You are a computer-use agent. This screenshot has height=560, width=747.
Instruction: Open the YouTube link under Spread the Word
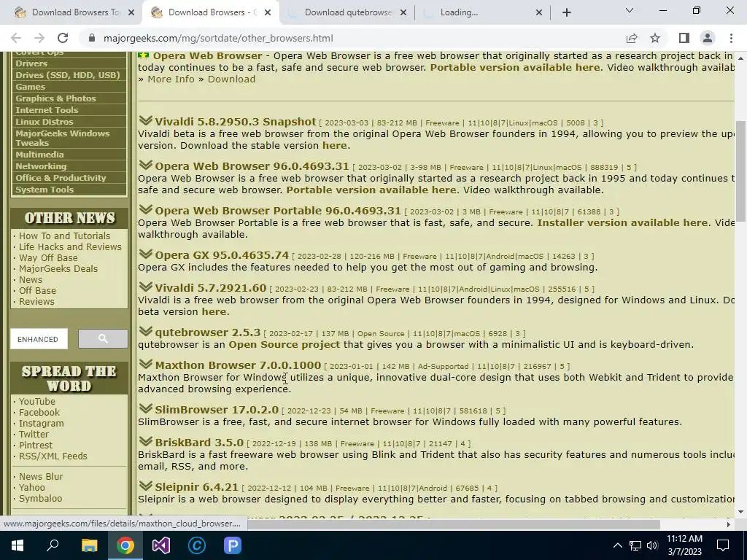coord(36,402)
